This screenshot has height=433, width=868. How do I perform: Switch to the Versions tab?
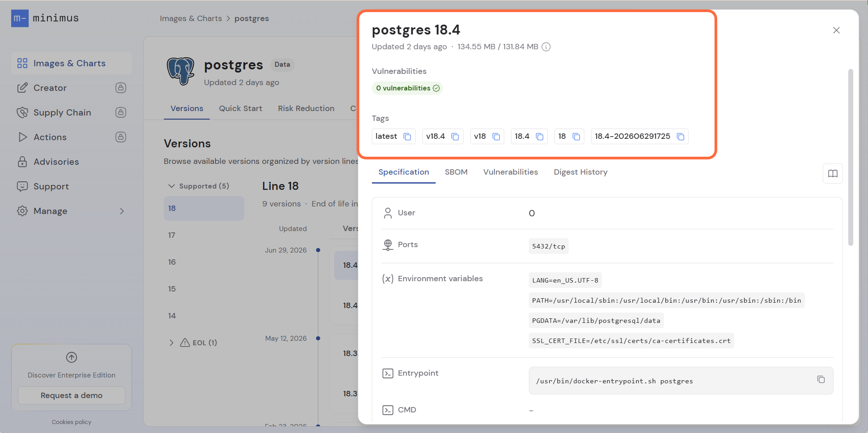point(187,108)
